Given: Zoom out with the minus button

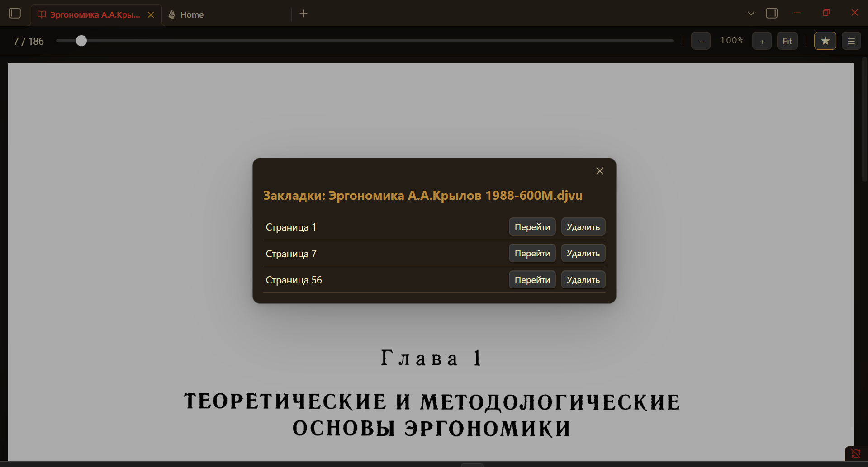Looking at the screenshot, I should 701,41.
